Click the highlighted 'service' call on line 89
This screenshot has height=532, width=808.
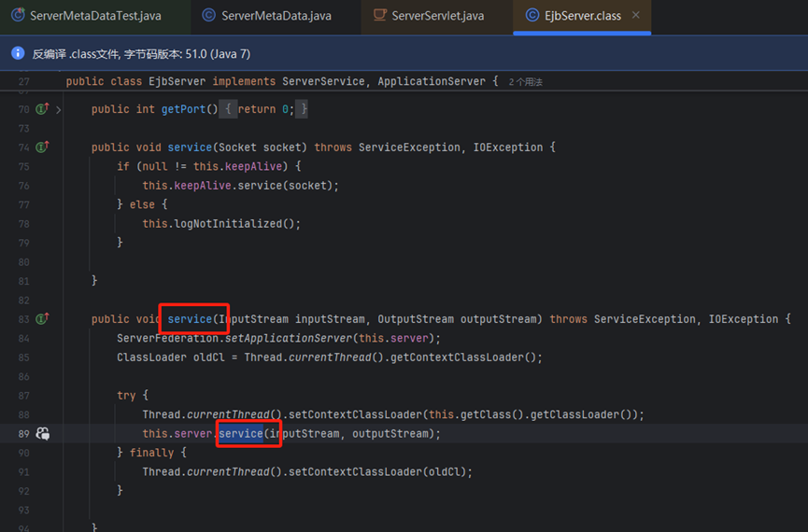click(x=240, y=434)
